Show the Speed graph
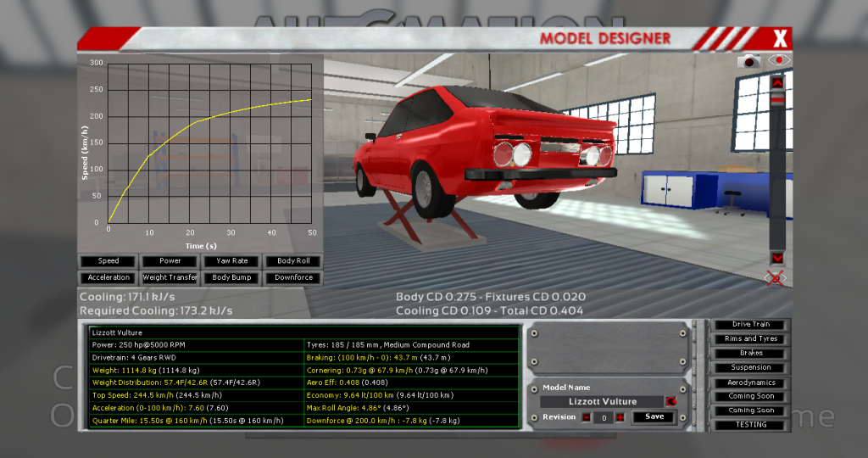This screenshot has height=458, width=868. (108, 261)
